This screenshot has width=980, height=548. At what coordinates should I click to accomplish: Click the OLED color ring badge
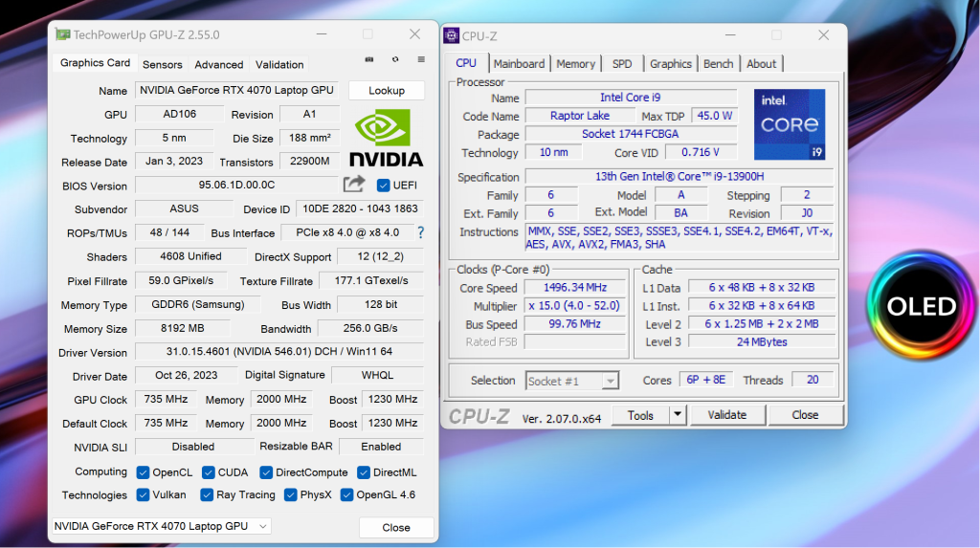coord(921,307)
